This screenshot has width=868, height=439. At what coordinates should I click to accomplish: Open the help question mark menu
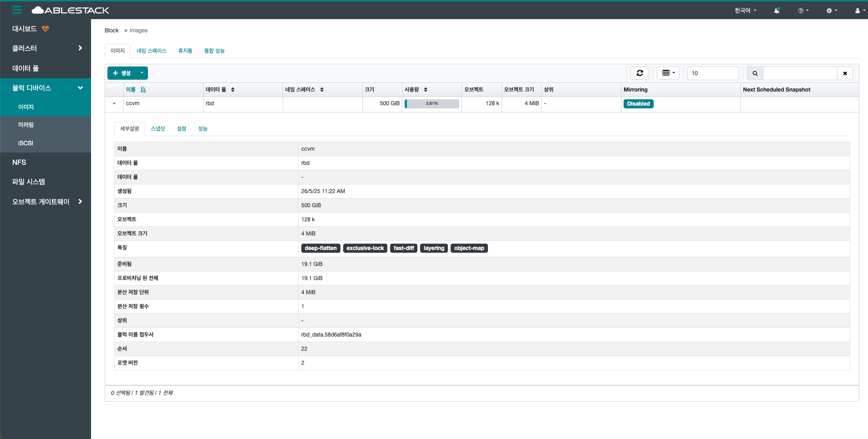point(802,10)
